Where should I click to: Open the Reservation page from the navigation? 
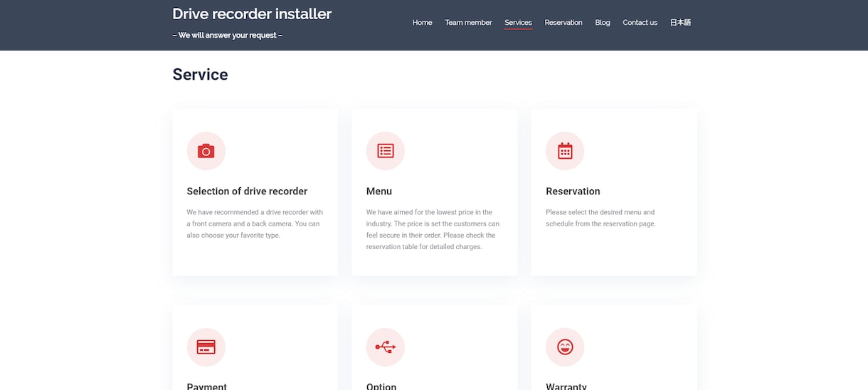tap(563, 23)
